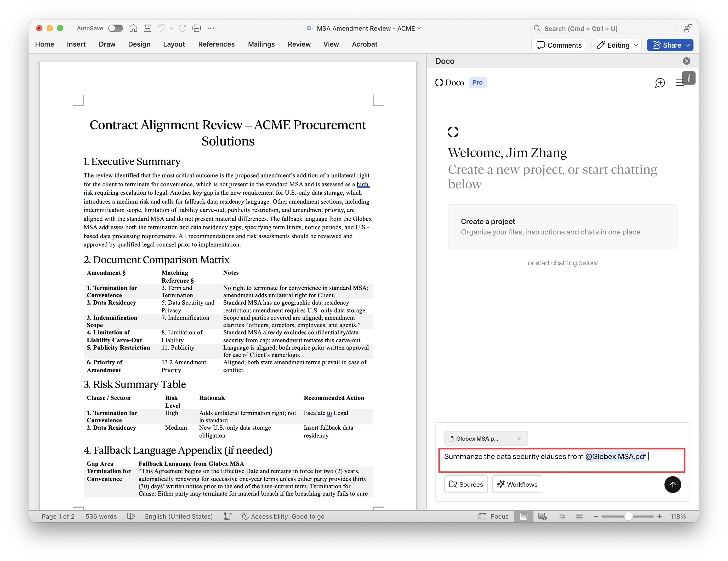Send message with arrow button
Screen dimensions: 728x561
click(x=672, y=484)
